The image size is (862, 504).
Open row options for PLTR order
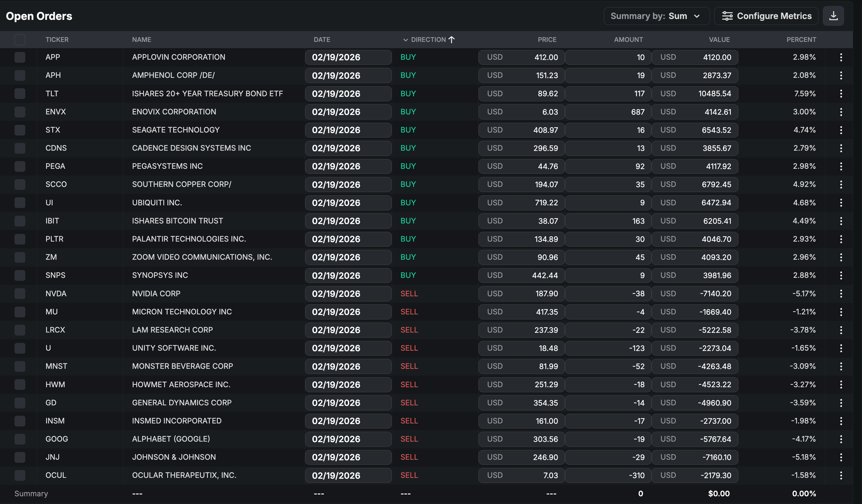[x=841, y=239]
